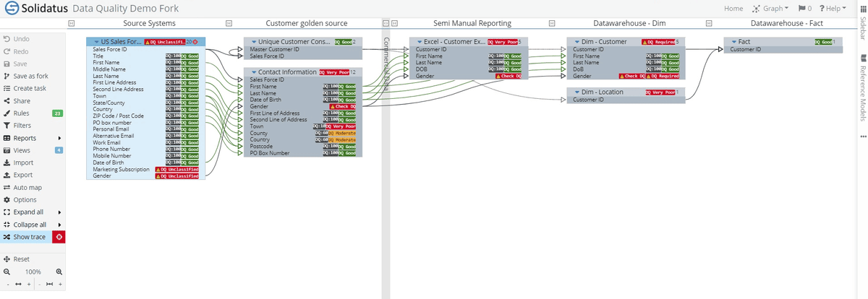Collapse the Datawarehouse - Dim layer toggle
The height and width of the screenshot is (299, 868).
pos(552,24)
